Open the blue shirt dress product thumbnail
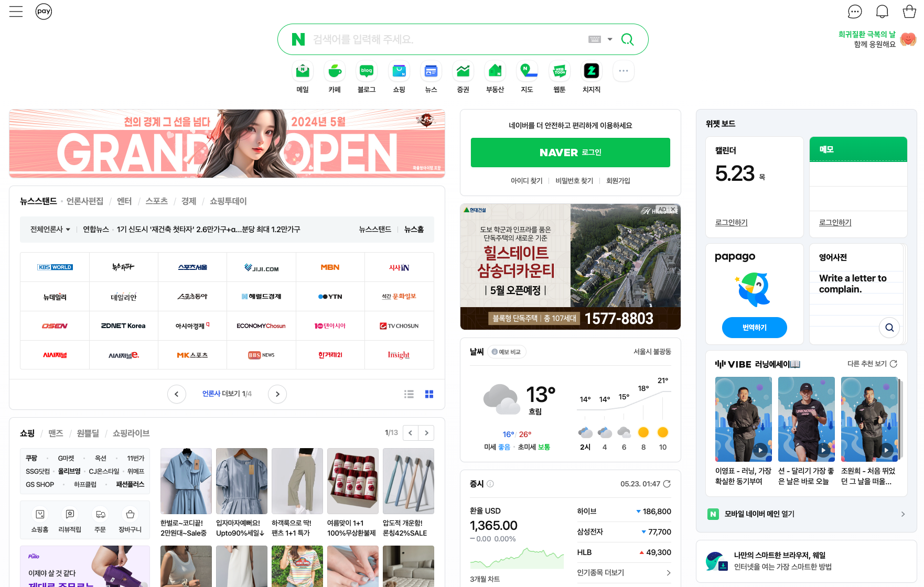Screen dimensions: 924x587 (186, 481)
